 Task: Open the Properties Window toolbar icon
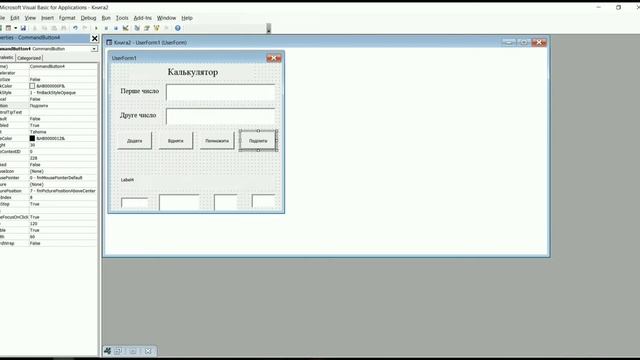(147, 28)
